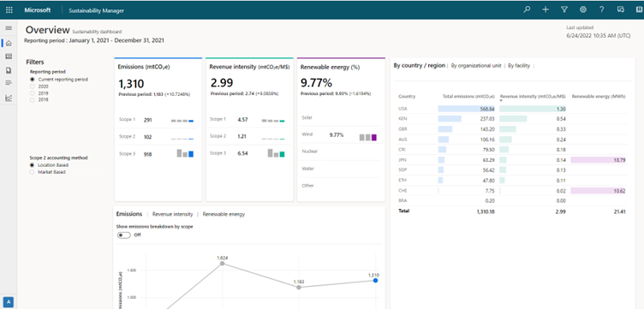Click the USA total emissions bar 568.84
The height and width of the screenshot is (309, 644).
466,109
